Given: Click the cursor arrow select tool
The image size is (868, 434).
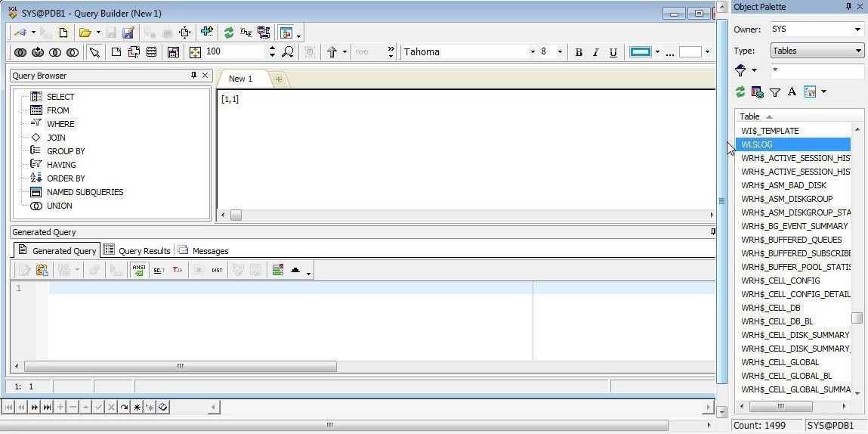Looking at the screenshot, I should pos(94,52).
